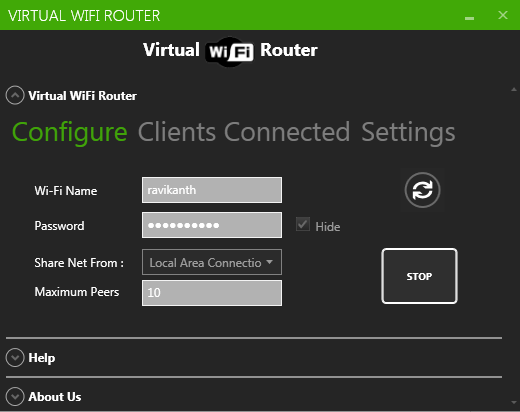Collapse the Virtual WiFi Router section
The image size is (520, 412).
click(15, 95)
